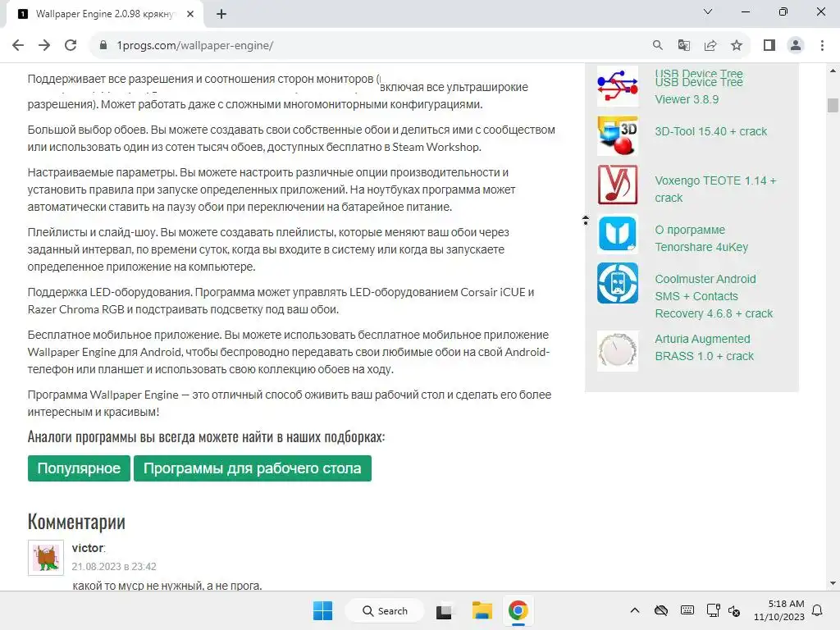
Task: Click the page scrollbar thumb
Action: point(833,105)
